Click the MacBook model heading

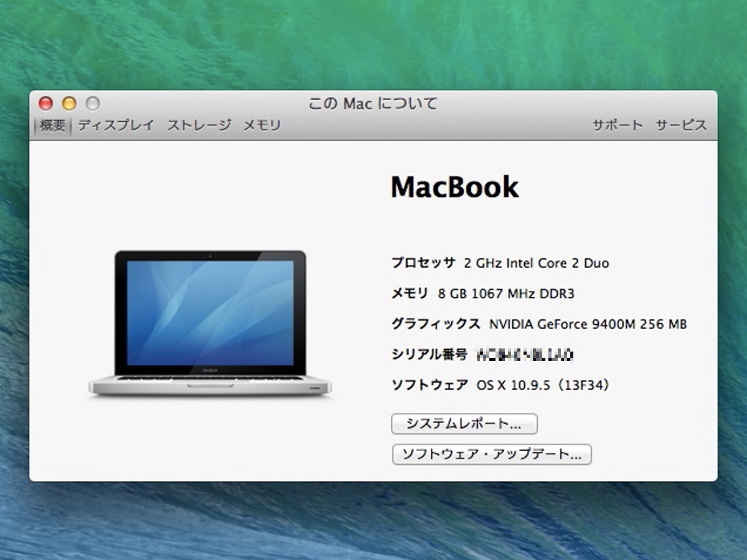coord(454,187)
